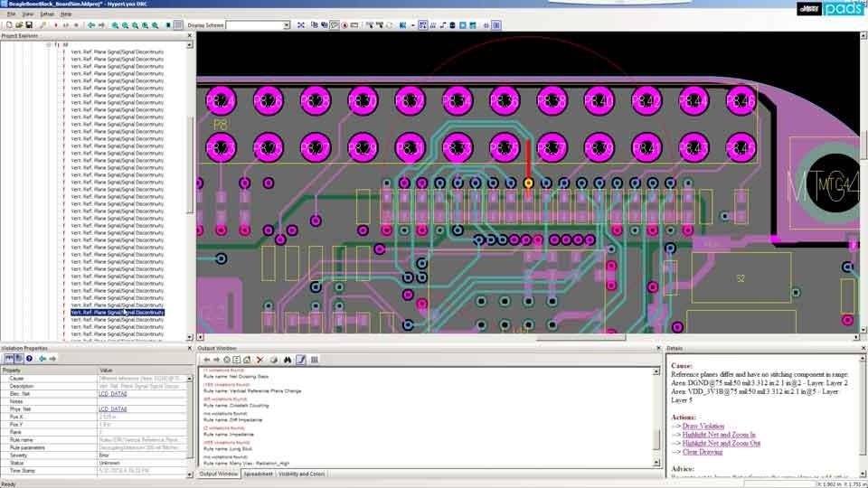Image resolution: width=868 pixels, height=488 pixels.
Task: Close the Details panel
Action: pos(863,348)
